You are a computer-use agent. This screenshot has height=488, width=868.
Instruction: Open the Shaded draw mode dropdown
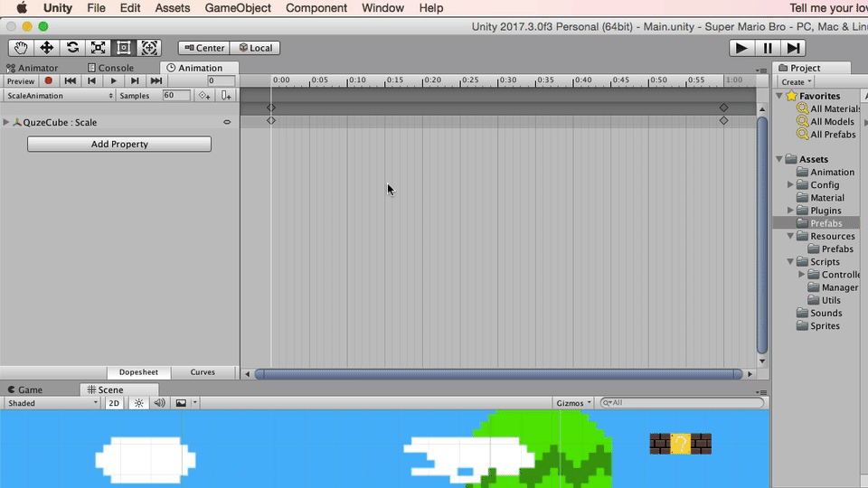tap(52, 403)
